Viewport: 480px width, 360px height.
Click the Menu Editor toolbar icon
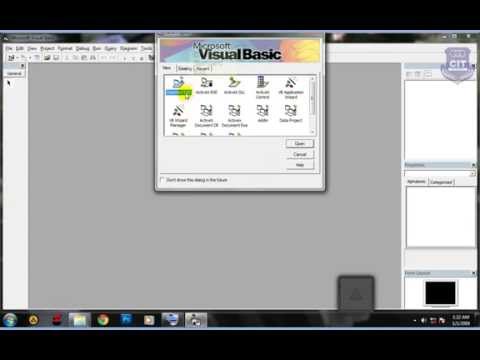(37, 58)
